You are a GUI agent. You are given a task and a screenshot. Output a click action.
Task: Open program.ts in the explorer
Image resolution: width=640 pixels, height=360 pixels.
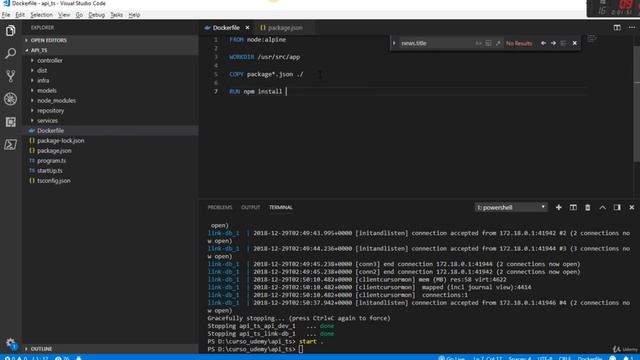click(x=110, y=160)
